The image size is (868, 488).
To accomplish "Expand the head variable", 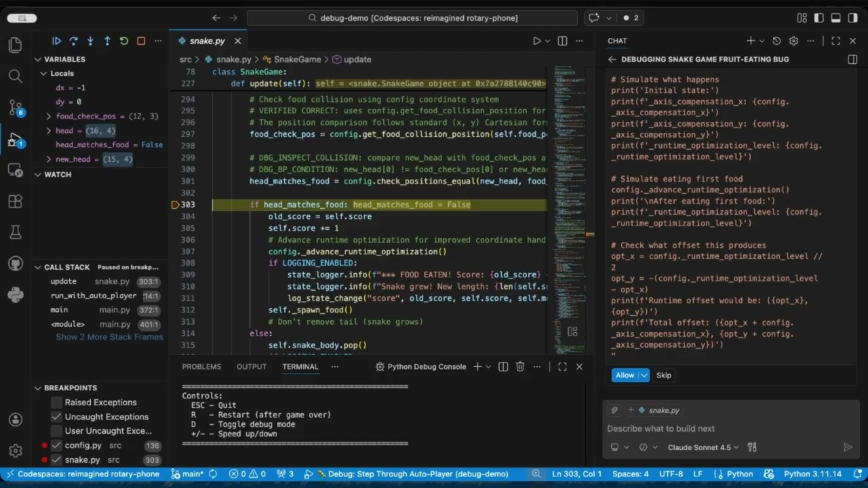I will click(49, 131).
